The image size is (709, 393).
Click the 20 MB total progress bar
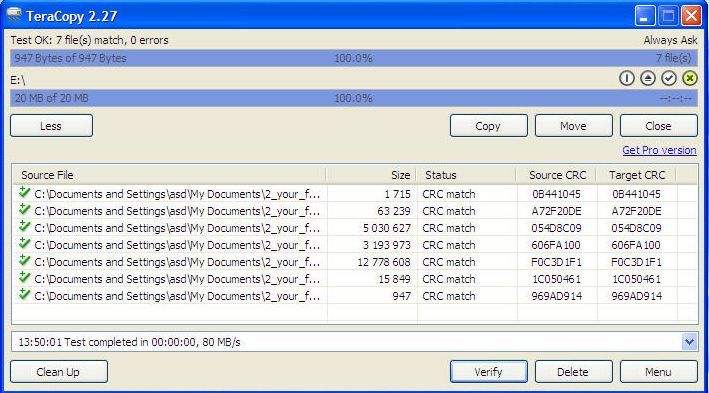354,98
